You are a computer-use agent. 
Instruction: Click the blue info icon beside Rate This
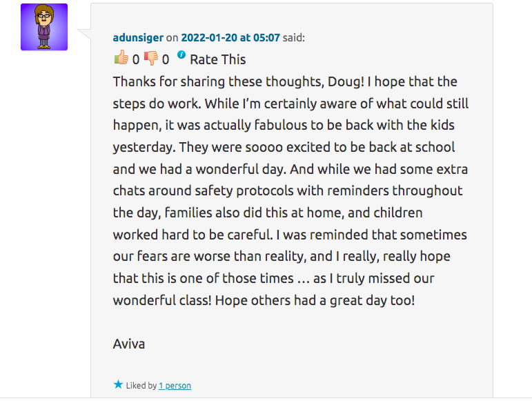pos(181,55)
